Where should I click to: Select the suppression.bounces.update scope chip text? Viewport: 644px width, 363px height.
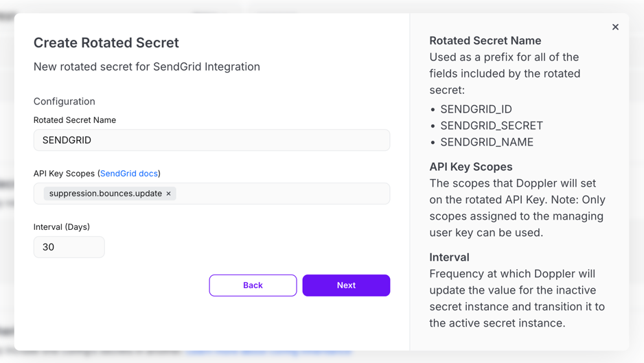[x=105, y=194]
